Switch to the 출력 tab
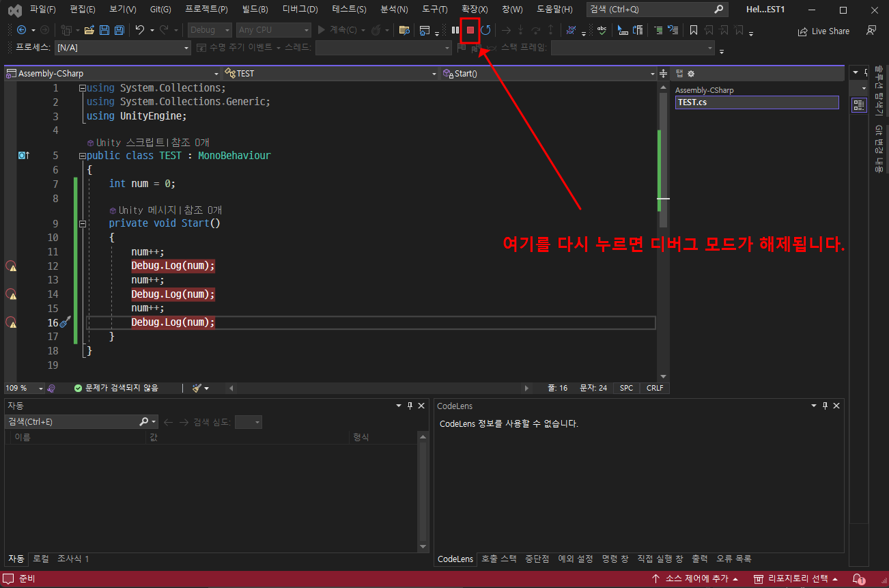889x588 pixels. coord(699,559)
